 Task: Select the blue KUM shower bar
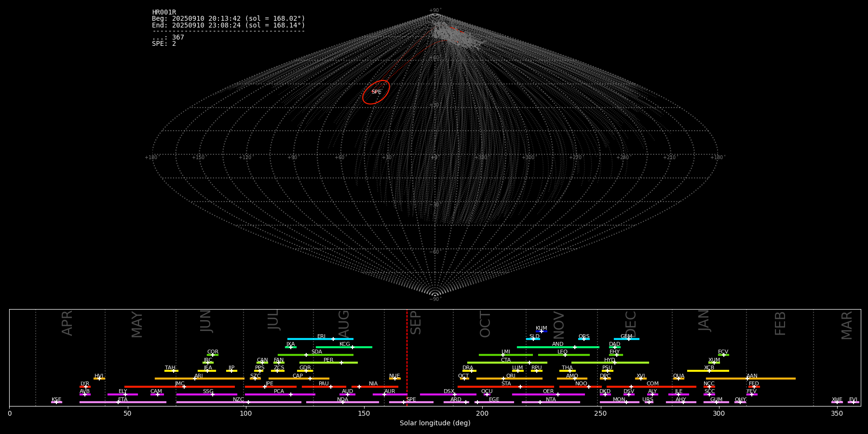click(x=542, y=331)
